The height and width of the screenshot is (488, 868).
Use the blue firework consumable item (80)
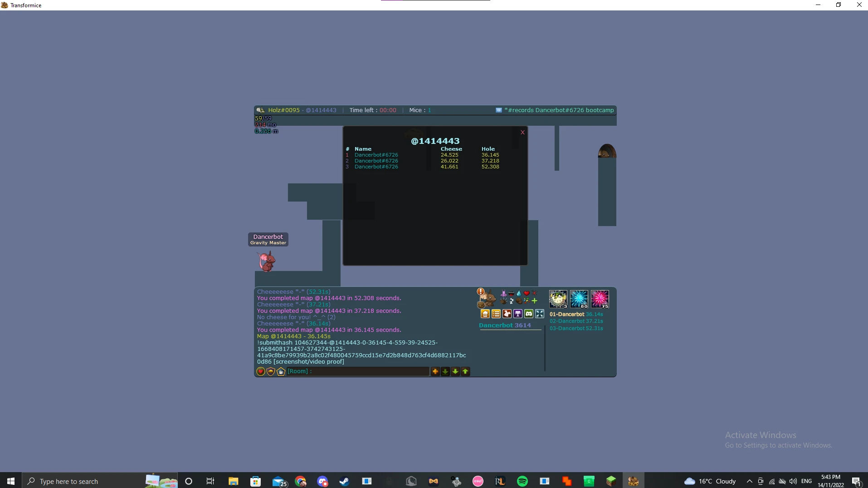click(x=579, y=299)
